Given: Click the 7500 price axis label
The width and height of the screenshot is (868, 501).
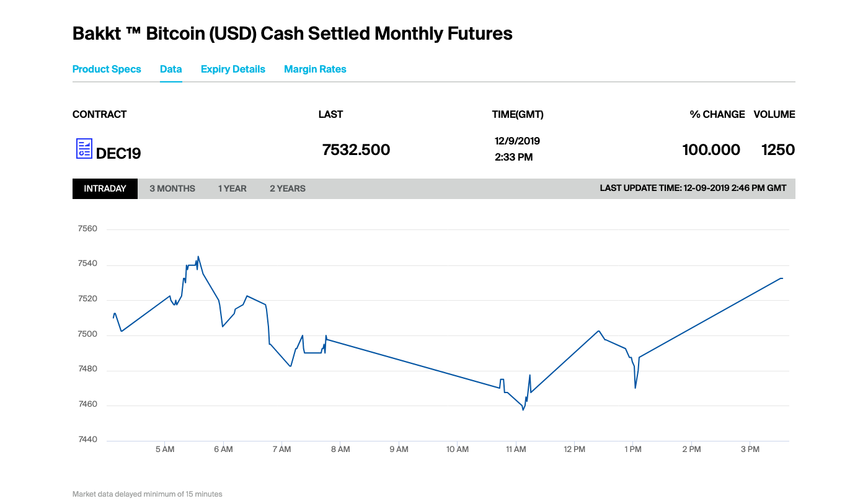Looking at the screenshot, I should (87, 335).
